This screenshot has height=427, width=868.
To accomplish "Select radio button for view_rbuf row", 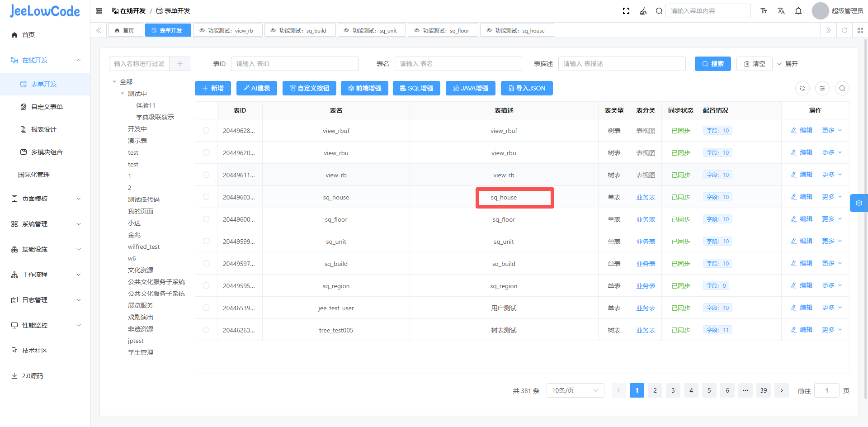I will [206, 131].
